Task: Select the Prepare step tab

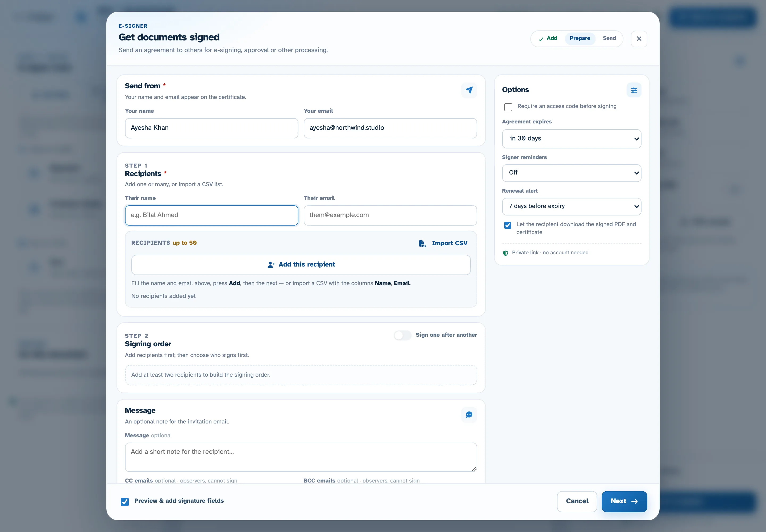Action: point(580,38)
